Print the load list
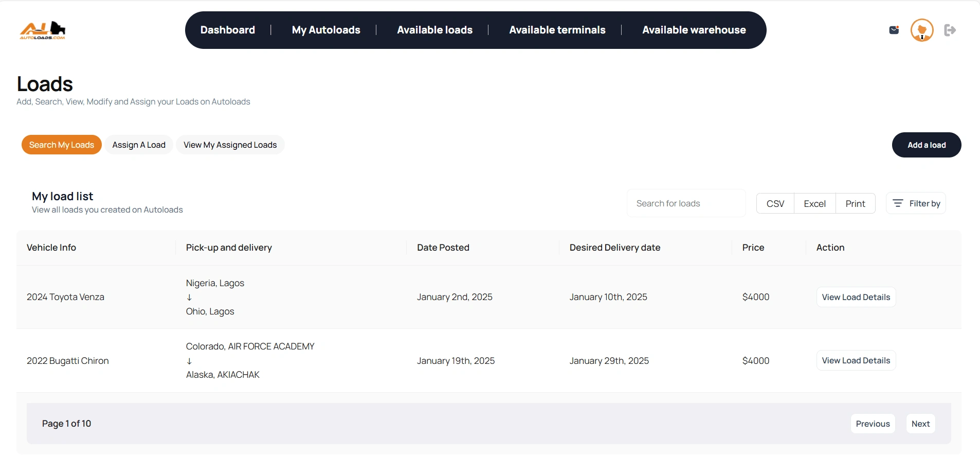The height and width of the screenshot is (473, 980). 855,203
